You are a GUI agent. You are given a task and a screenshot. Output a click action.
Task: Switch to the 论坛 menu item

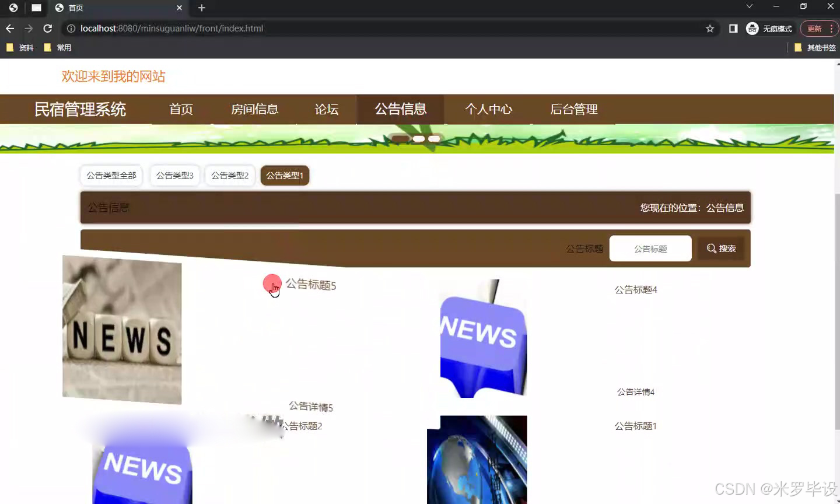click(326, 109)
